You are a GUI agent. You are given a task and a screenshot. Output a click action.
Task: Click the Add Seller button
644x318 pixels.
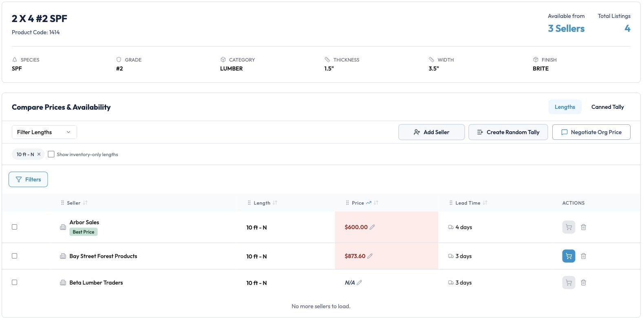(x=431, y=132)
